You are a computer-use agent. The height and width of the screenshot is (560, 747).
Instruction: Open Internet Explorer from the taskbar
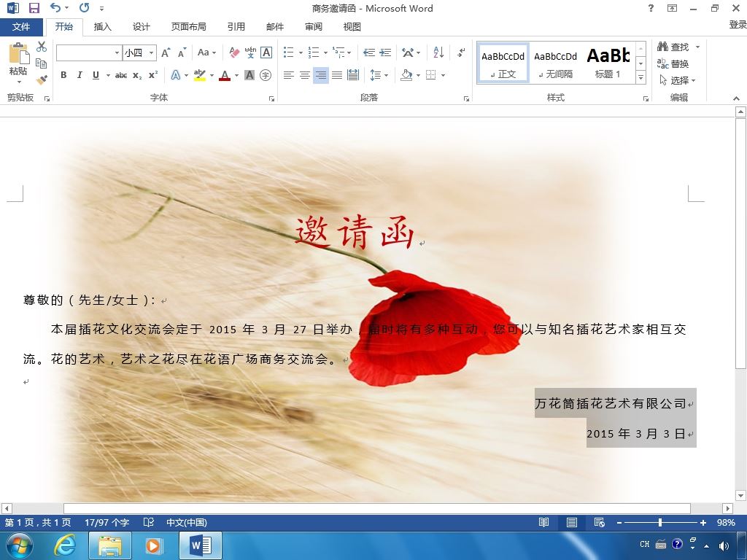coord(64,545)
